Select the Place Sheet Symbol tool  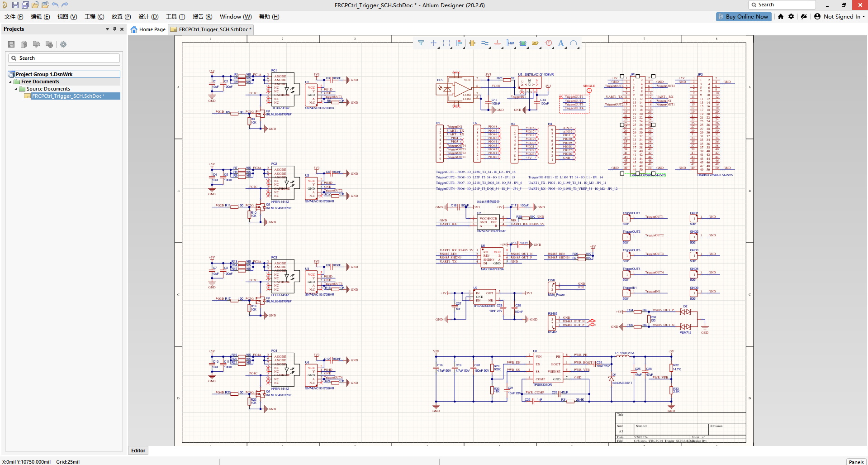tap(523, 43)
